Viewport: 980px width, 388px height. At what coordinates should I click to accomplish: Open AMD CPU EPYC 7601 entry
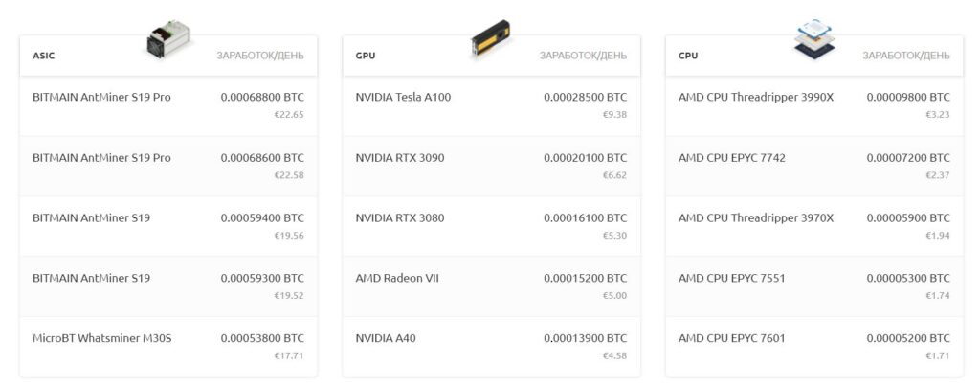coord(814,347)
